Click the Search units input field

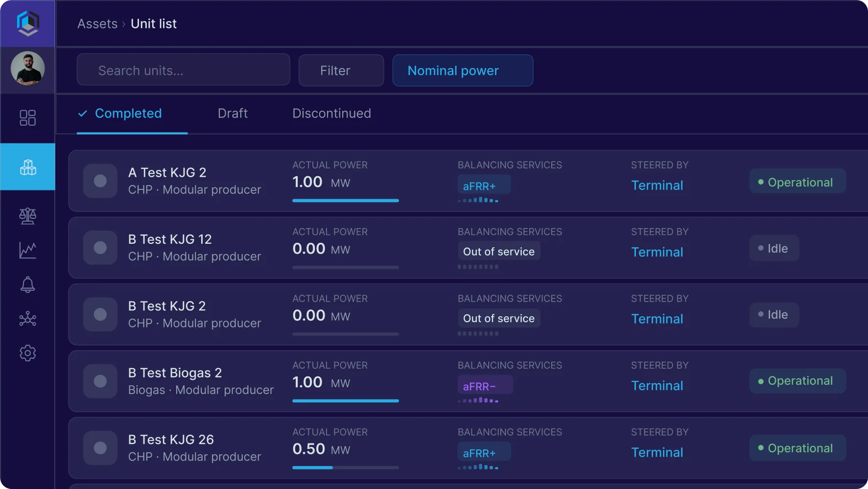point(183,70)
